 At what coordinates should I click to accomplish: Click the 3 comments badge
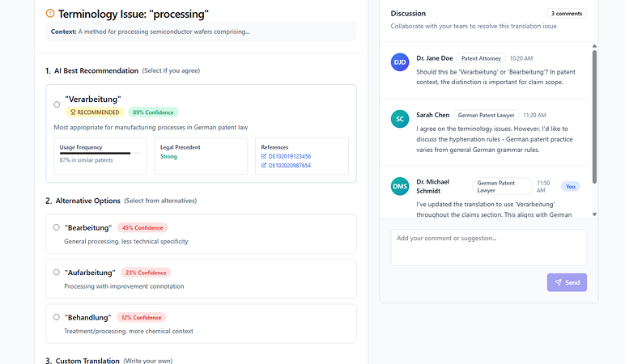568,14
